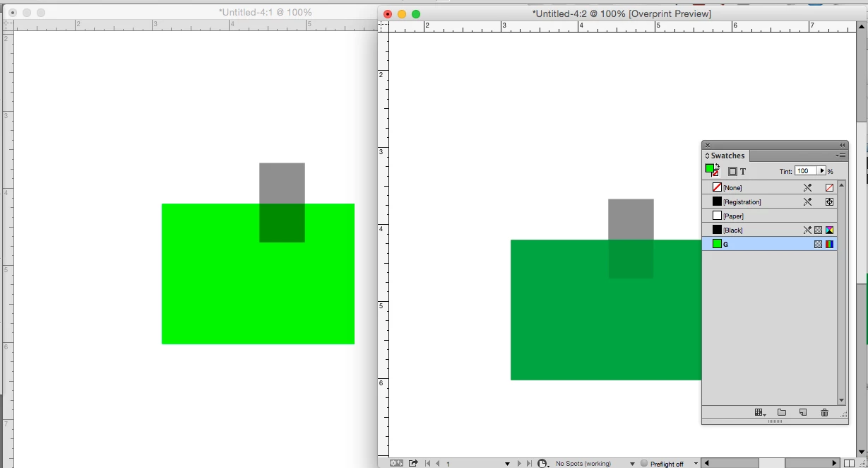Screen dimensions: 868x468
Task: Click the share/export arrow icon in status bar
Action: click(413, 464)
